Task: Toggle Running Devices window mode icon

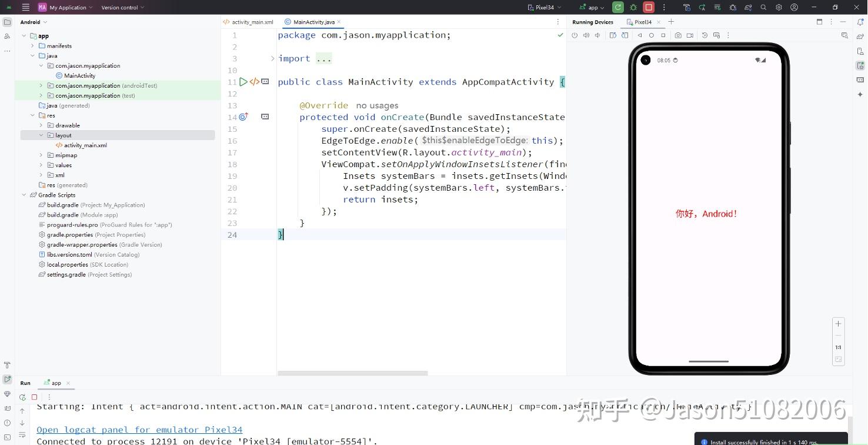Action: pyautogui.click(x=819, y=22)
